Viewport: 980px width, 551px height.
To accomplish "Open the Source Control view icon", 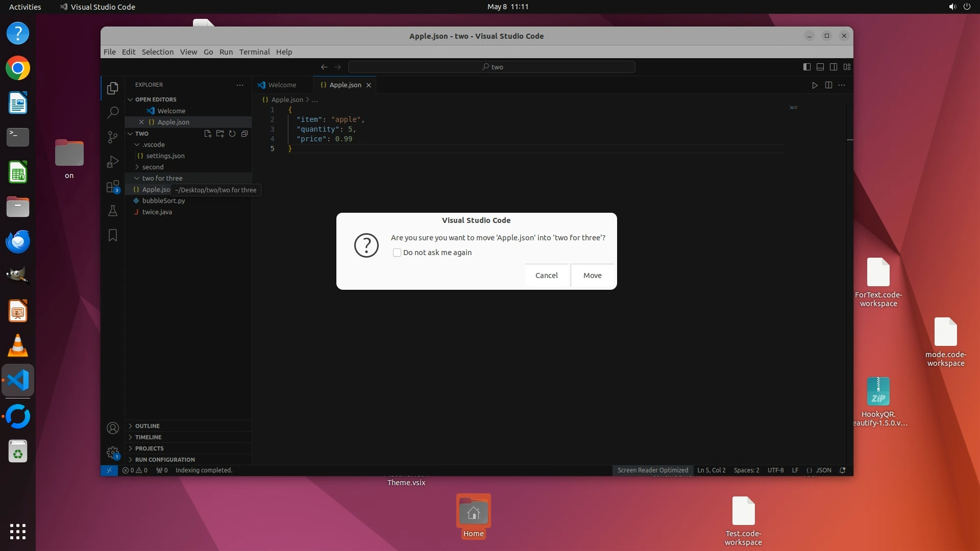I will pos(113,137).
